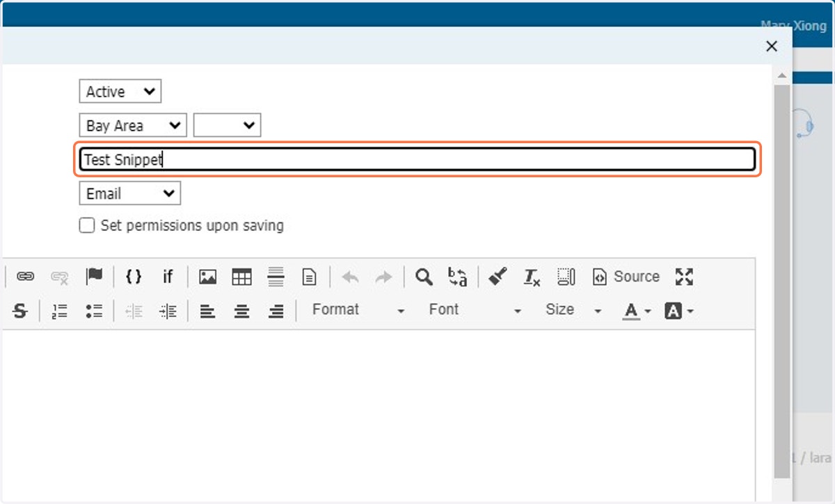The width and height of the screenshot is (835, 504).
Task: Switch to Source view
Action: (x=626, y=277)
